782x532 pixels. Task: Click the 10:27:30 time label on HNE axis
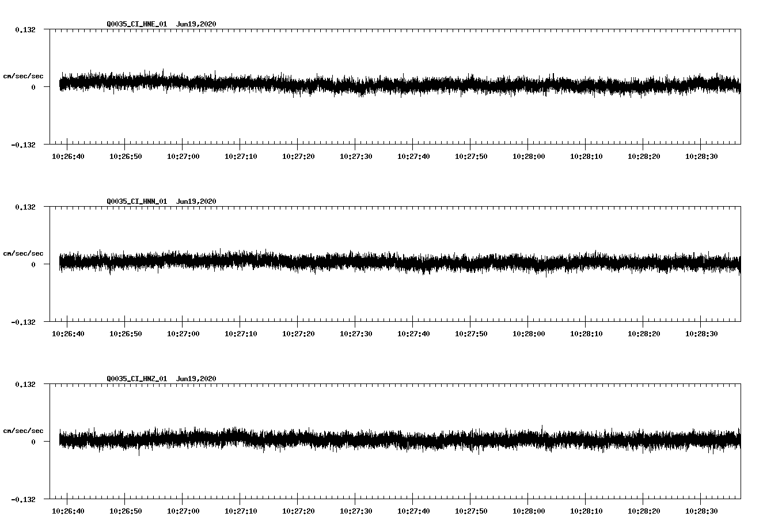tap(356, 157)
